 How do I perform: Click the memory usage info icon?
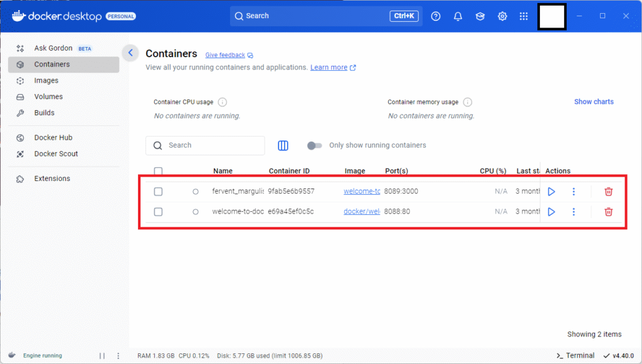point(468,102)
